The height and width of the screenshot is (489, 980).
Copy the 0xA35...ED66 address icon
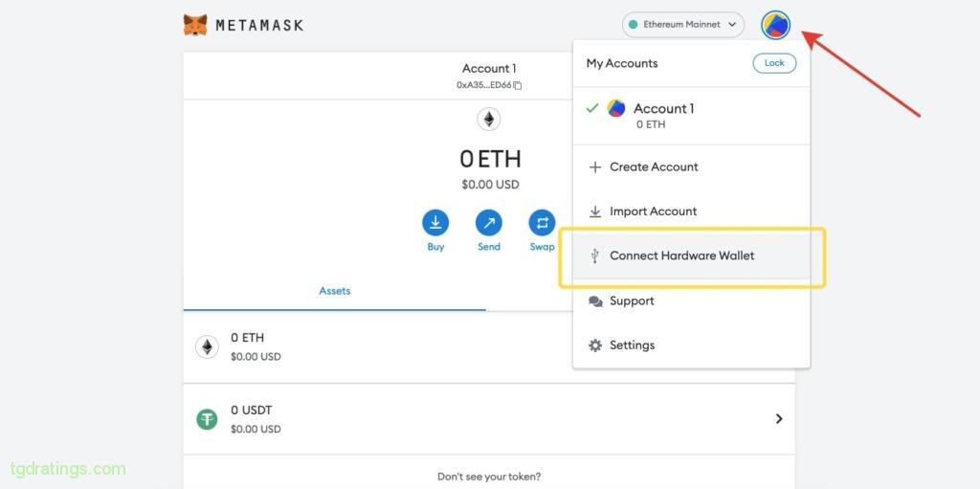(x=518, y=85)
